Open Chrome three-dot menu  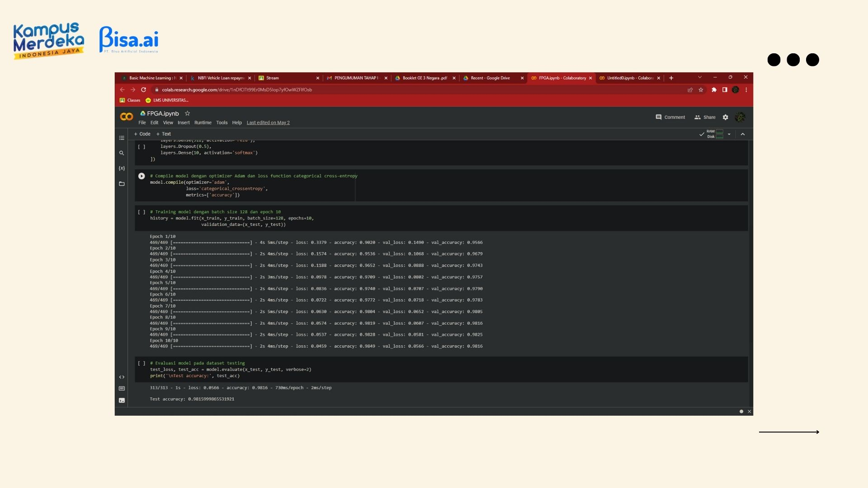[746, 90]
